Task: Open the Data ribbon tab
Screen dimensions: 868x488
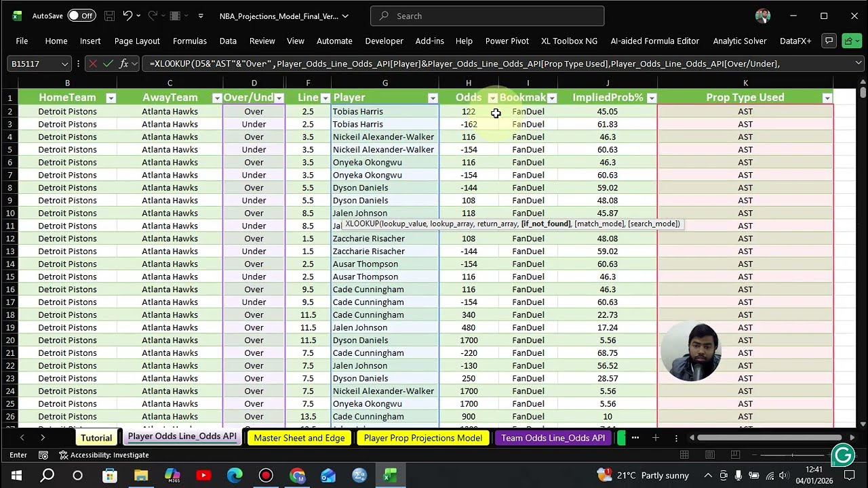Action: tap(228, 41)
